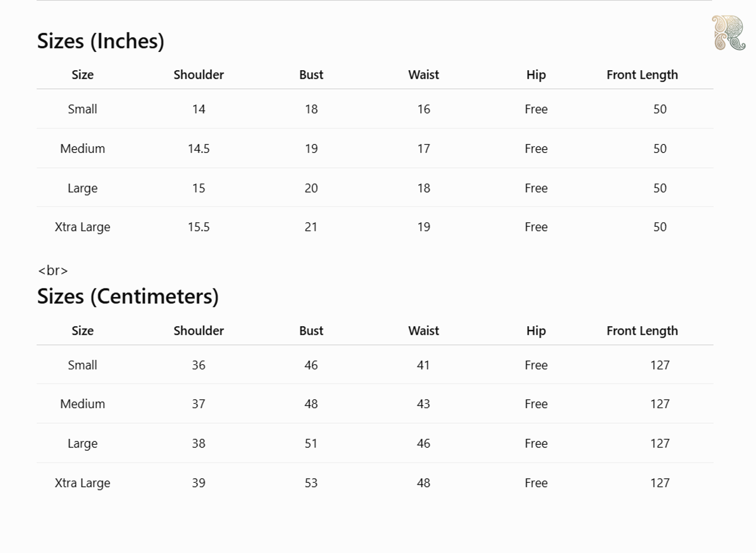This screenshot has height=553, width=756.
Task: Select the Small row label in inches table
Action: pos(82,109)
